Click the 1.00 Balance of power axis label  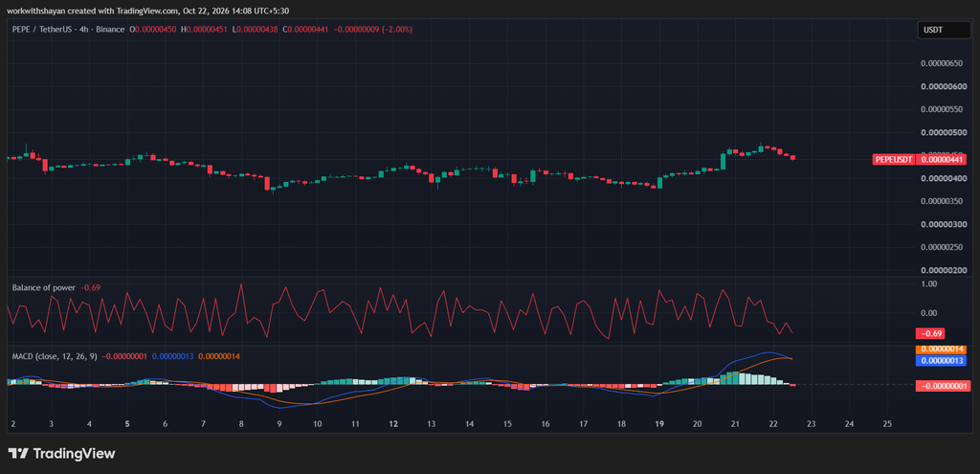pos(928,283)
